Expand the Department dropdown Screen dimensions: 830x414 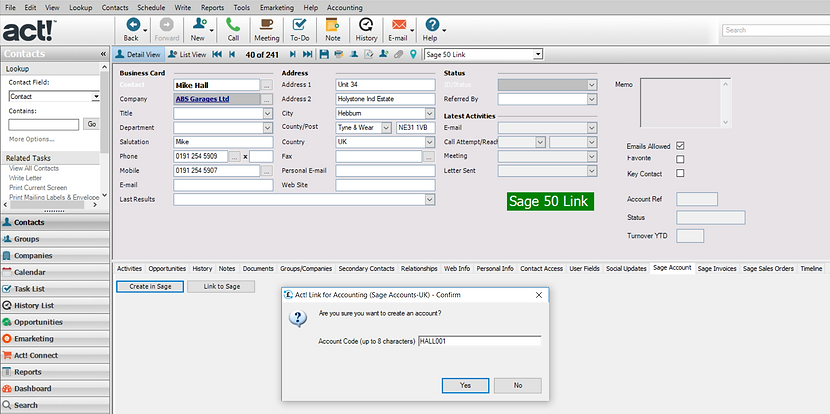267,128
